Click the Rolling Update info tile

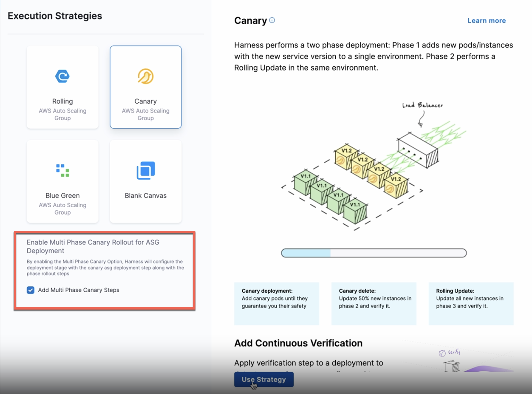(471, 303)
